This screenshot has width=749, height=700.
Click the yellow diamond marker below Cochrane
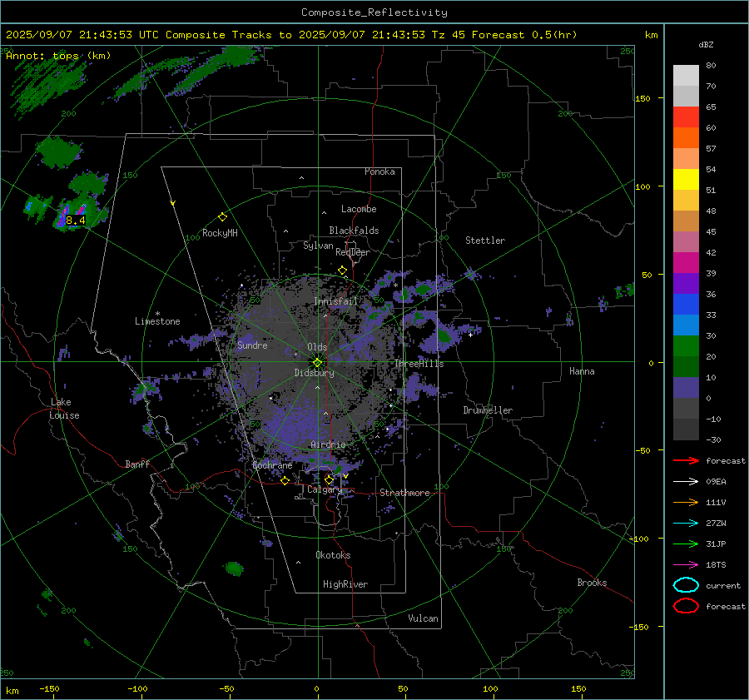[x=285, y=481]
